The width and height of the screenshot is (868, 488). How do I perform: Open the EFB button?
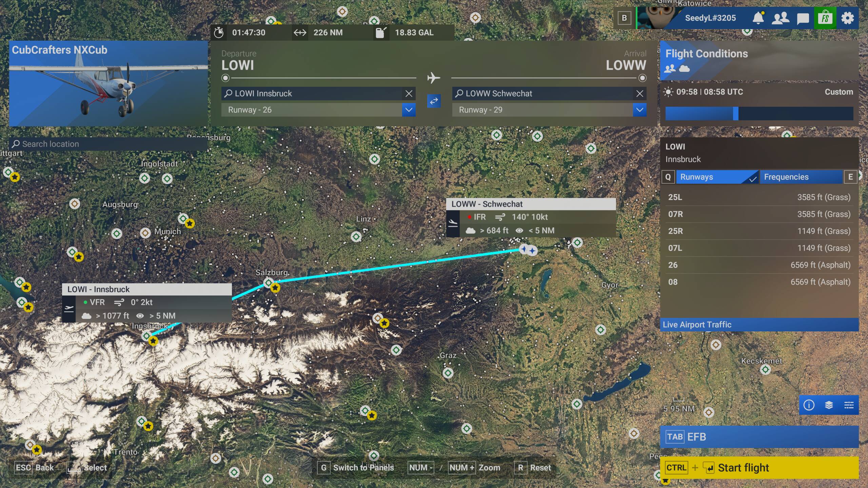759,437
